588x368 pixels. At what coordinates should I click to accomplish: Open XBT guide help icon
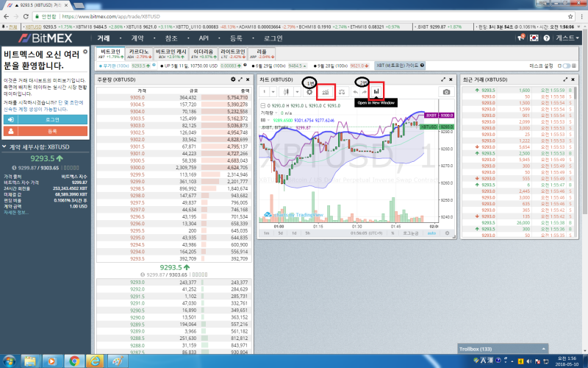[422, 66]
